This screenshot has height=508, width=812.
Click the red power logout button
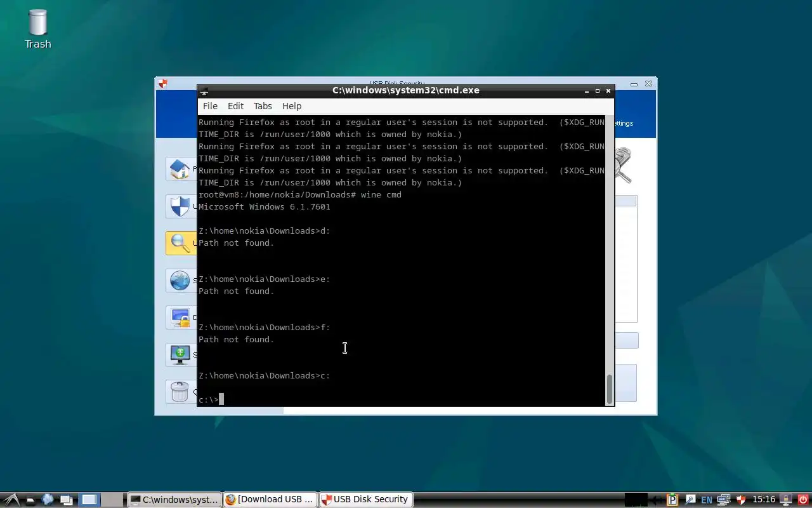pyautogui.click(x=802, y=500)
